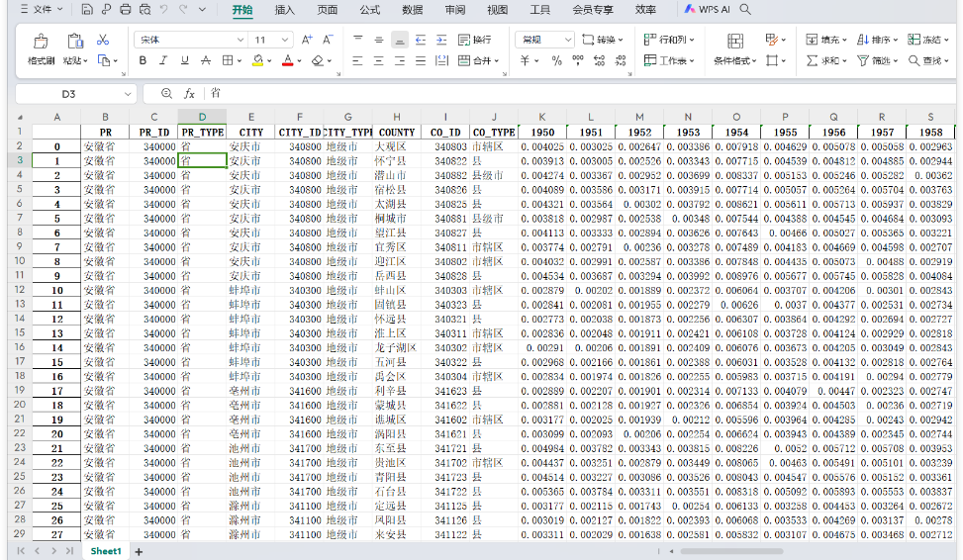Image resolution: width=963 pixels, height=560 pixels.
Task: Click the percent style icon
Action: (557, 61)
